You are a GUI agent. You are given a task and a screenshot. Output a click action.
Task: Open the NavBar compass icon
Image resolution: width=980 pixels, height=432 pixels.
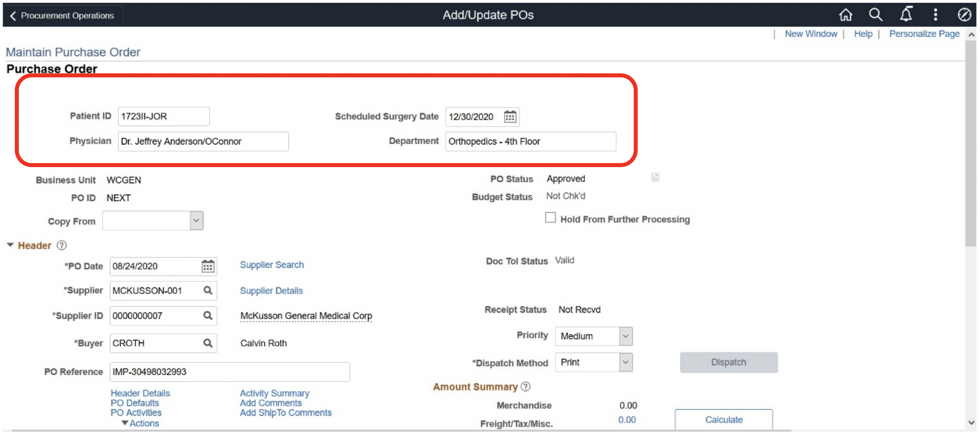(964, 15)
